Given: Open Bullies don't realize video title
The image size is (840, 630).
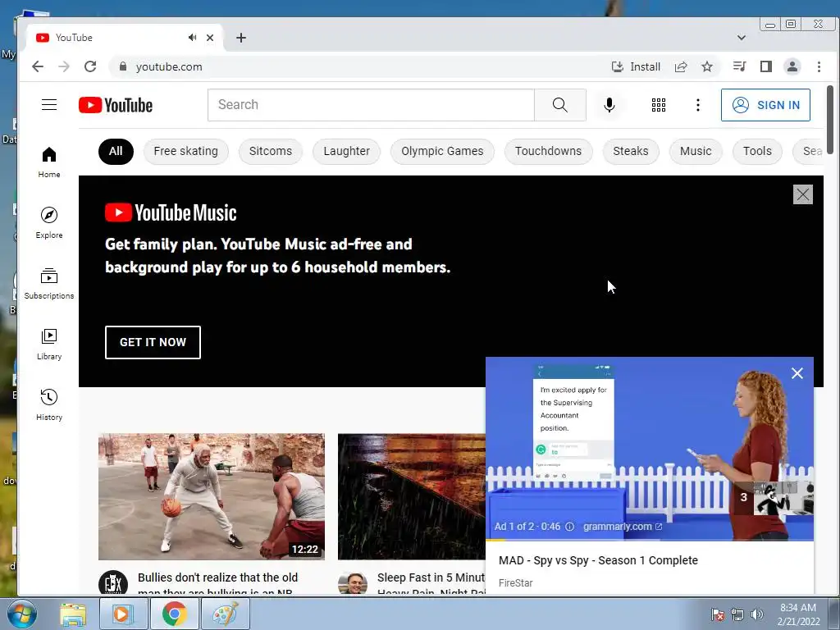Looking at the screenshot, I should 217,583.
